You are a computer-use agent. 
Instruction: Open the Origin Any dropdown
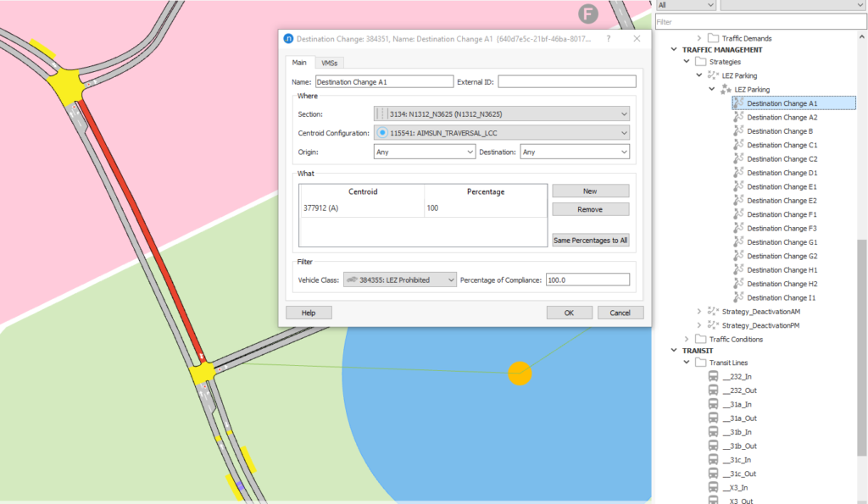(x=425, y=152)
